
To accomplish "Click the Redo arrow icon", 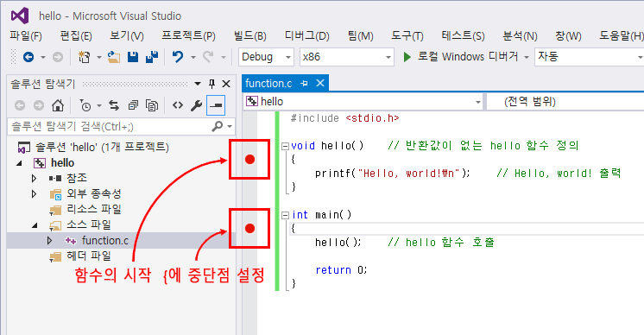I will pyautogui.click(x=208, y=57).
